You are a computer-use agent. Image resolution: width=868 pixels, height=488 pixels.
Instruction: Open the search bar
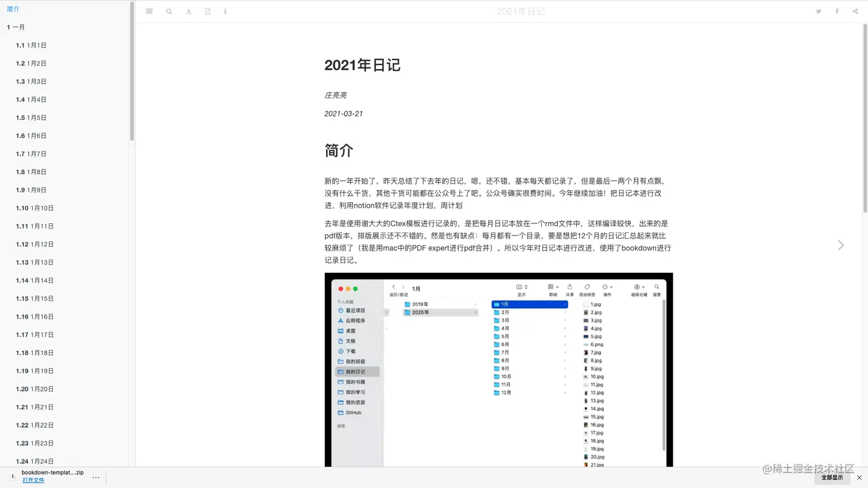tap(169, 11)
